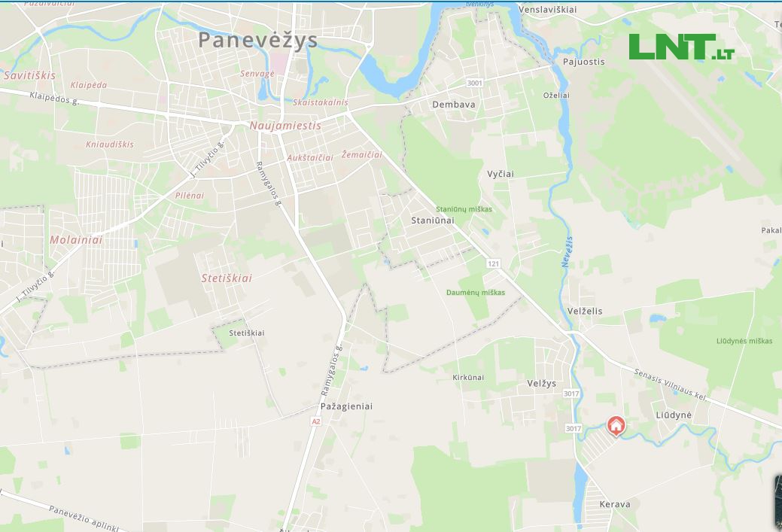Click the Staniūnai place name
The image size is (782, 532).
click(432, 220)
